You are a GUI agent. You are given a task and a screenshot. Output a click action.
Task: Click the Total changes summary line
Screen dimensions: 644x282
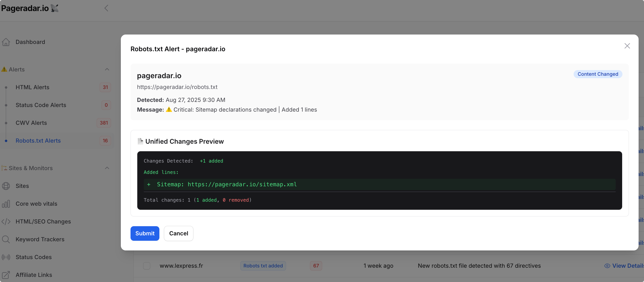click(197, 200)
